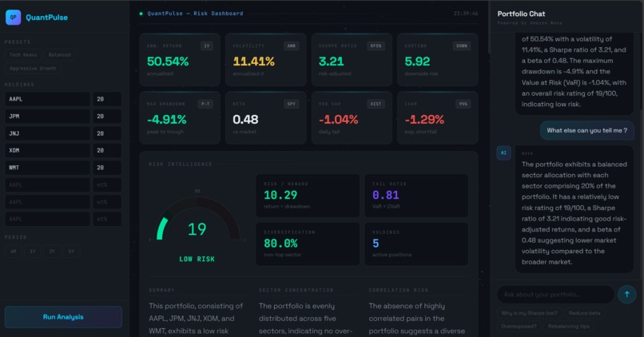Image resolution: width=644 pixels, height=337 pixels.
Task: Edit the XOM ticker field
Action: click(48, 150)
